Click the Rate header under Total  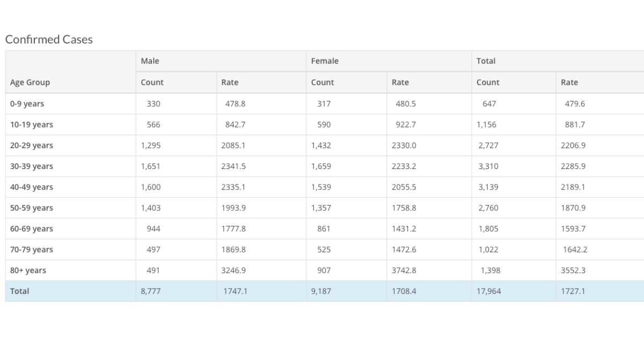[x=569, y=83]
